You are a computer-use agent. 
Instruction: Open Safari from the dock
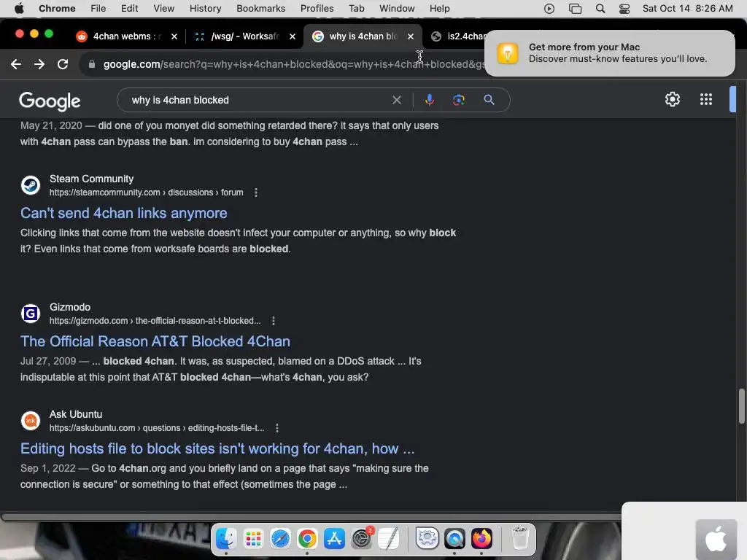click(x=280, y=539)
